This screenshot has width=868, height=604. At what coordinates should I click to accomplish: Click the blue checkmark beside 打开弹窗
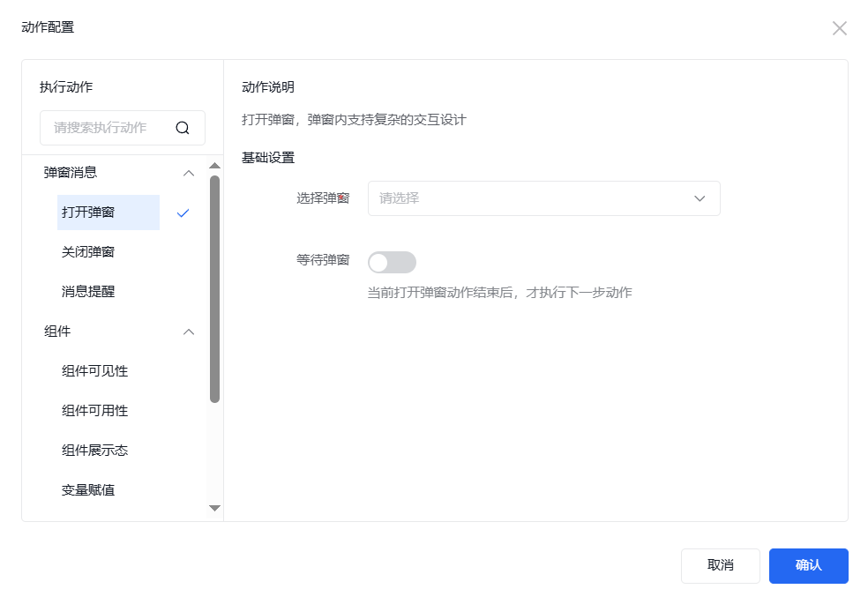tap(183, 213)
